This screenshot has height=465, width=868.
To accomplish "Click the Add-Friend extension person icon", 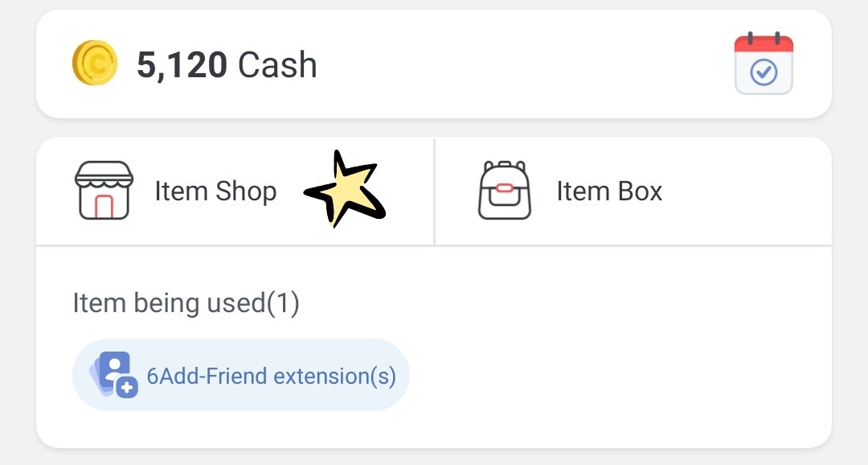I will [x=113, y=372].
